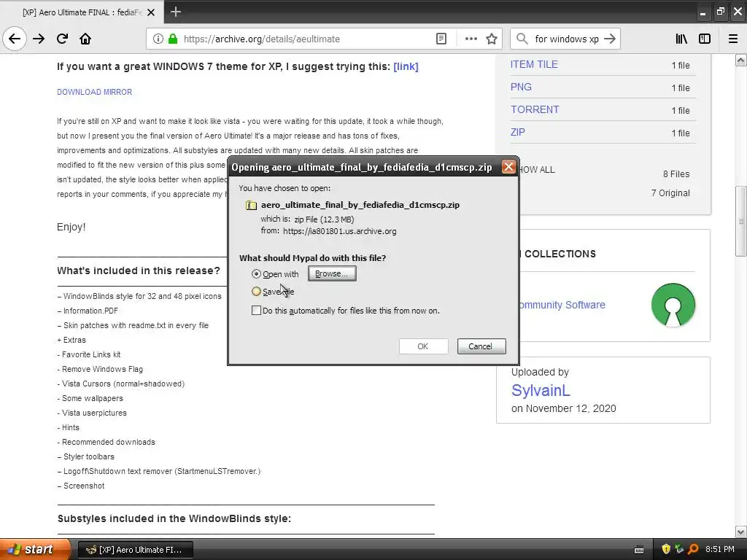Screen dimensions: 747x560
Task: Select the Open with radio button
Action: pyautogui.click(x=256, y=274)
